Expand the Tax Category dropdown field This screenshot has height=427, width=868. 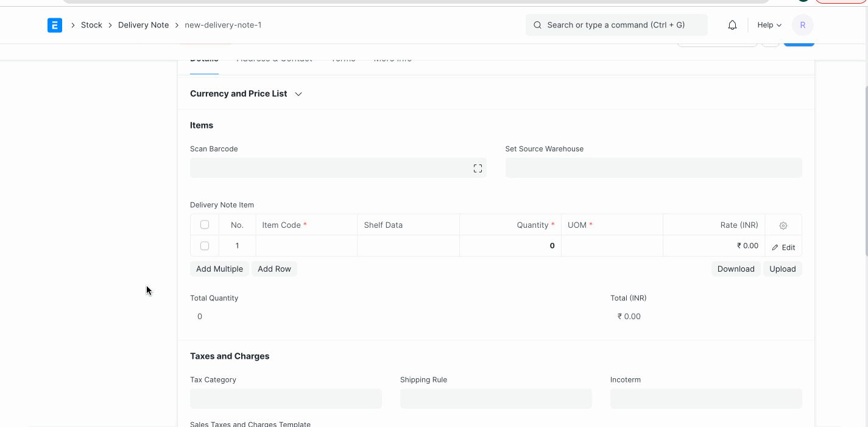tap(286, 398)
